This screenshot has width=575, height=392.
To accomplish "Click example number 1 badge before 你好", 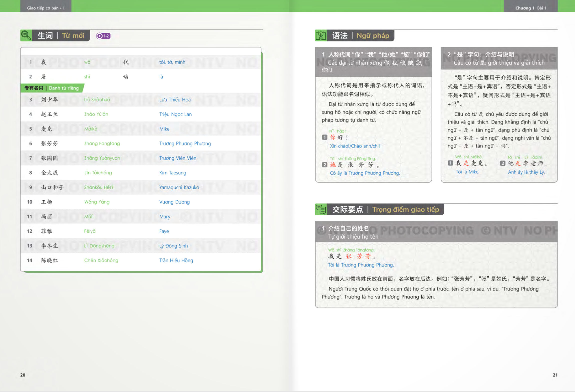I will 324,137.
